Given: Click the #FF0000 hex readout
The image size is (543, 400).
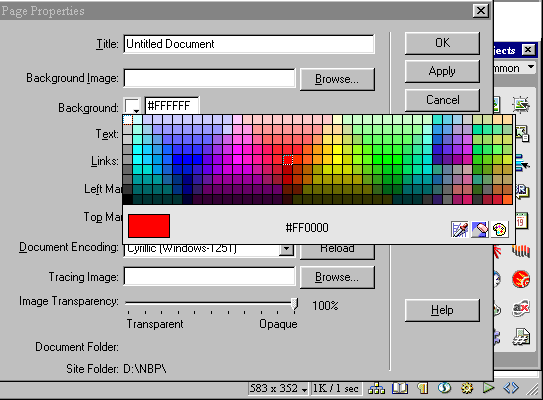Looking at the screenshot, I should 307,228.
